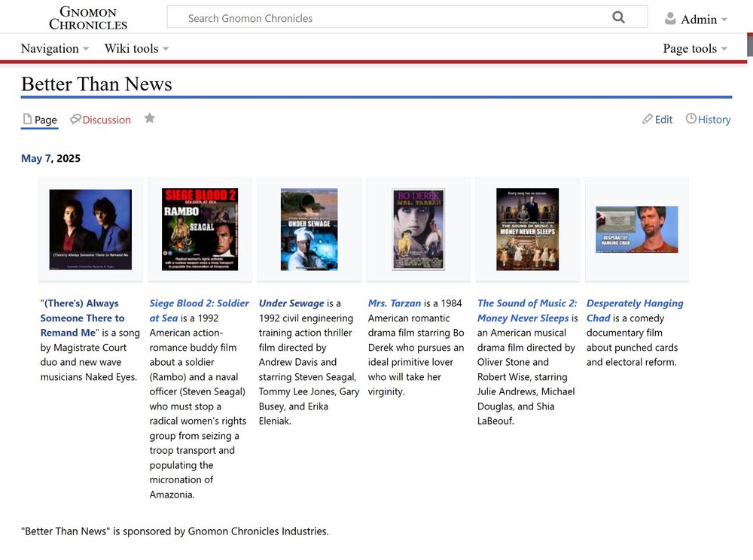The width and height of the screenshot is (753, 560).
Task: Open the Bo Derek Mrs. Tarzan poster
Action: 418,230
